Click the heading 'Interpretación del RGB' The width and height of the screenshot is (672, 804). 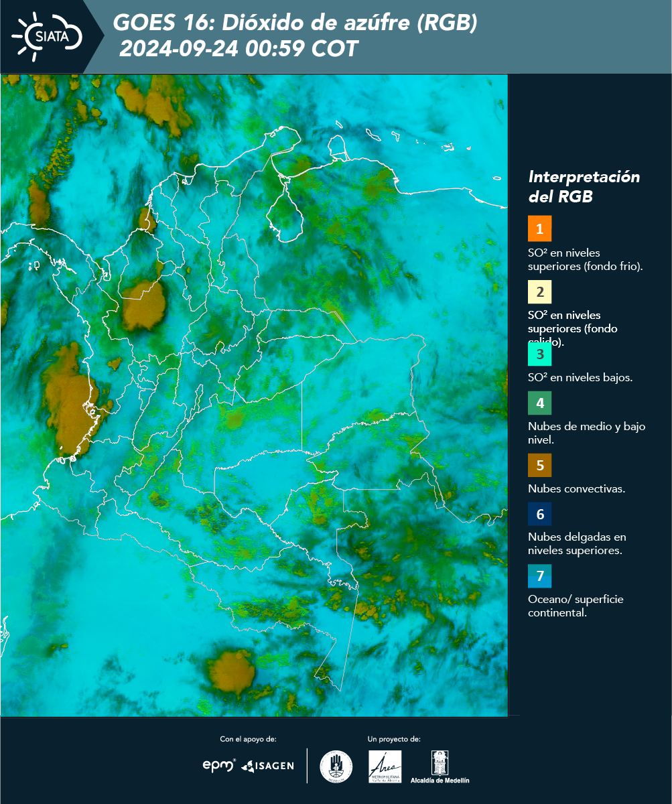pyautogui.click(x=584, y=187)
